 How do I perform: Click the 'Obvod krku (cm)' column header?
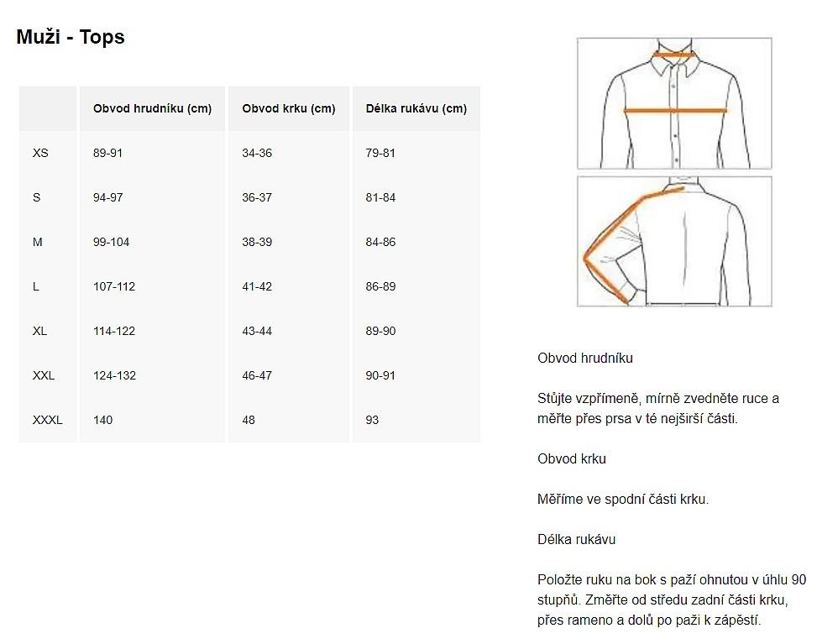(289, 108)
